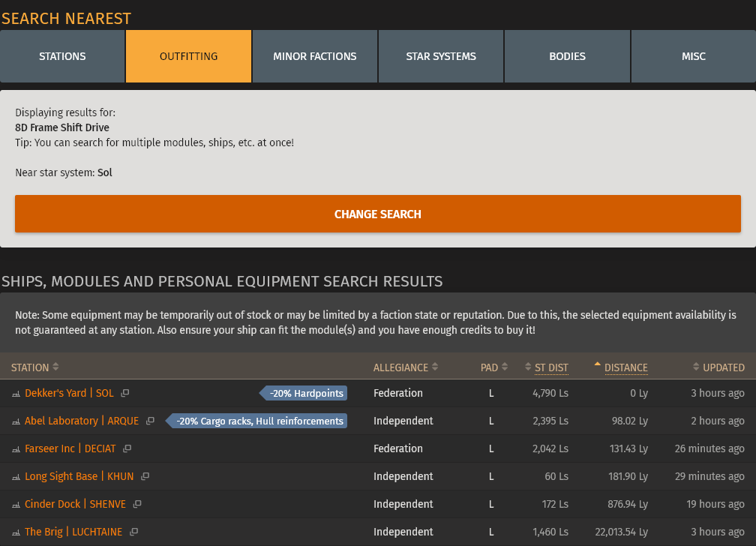This screenshot has width=756, height=546.
Task: Sort results by Station column
Action: pyautogui.click(x=34, y=367)
